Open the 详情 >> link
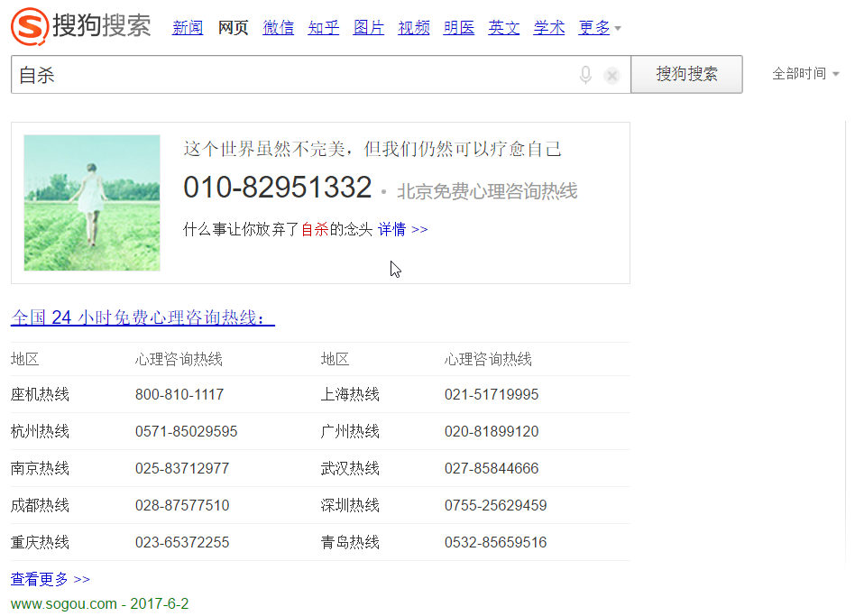 (x=402, y=229)
